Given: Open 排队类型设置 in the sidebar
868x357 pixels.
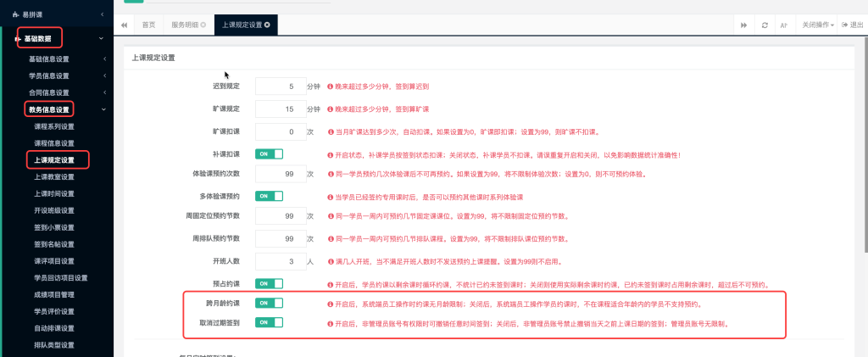Looking at the screenshot, I should tap(54, 345).
